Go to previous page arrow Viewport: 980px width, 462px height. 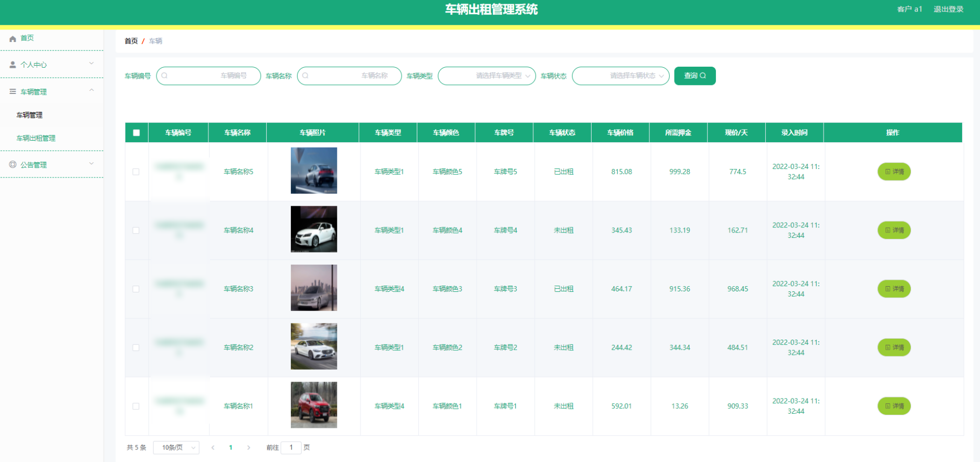point(213,448)
